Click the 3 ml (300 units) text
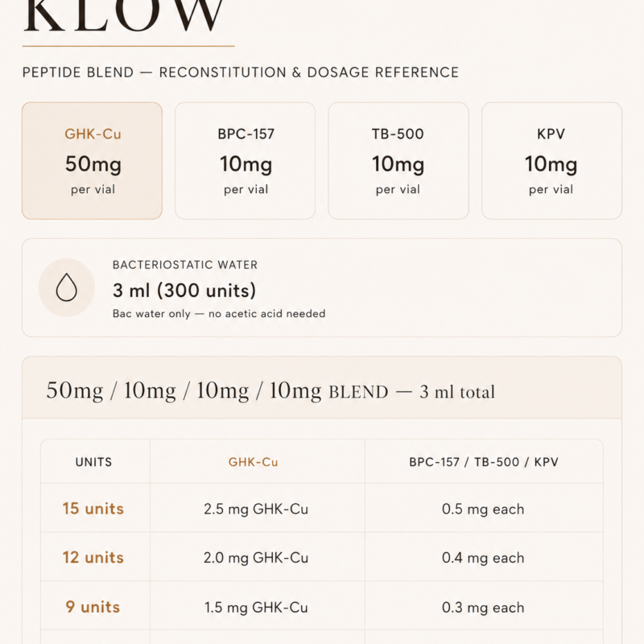Viewport: 644px width, 644px height. coord(184,291)
